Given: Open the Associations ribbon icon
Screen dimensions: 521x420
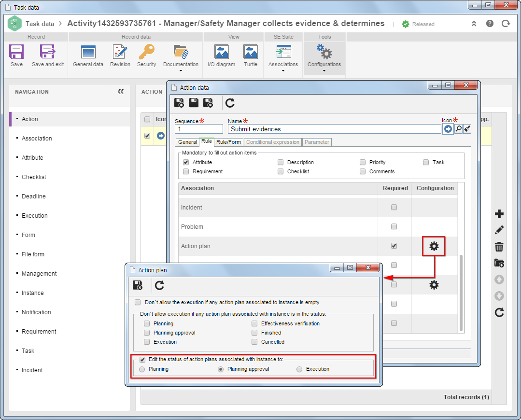Looking at the screenshot, I should [x=283, y=52].
